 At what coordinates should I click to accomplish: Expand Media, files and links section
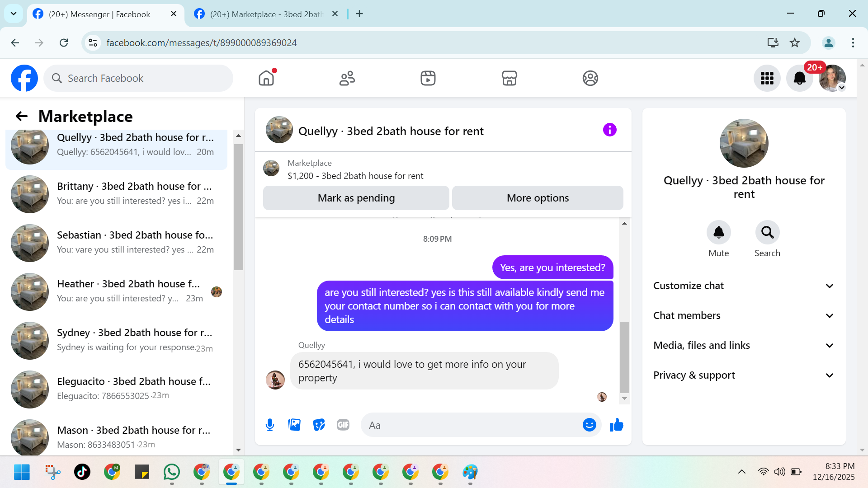(744, 346)
